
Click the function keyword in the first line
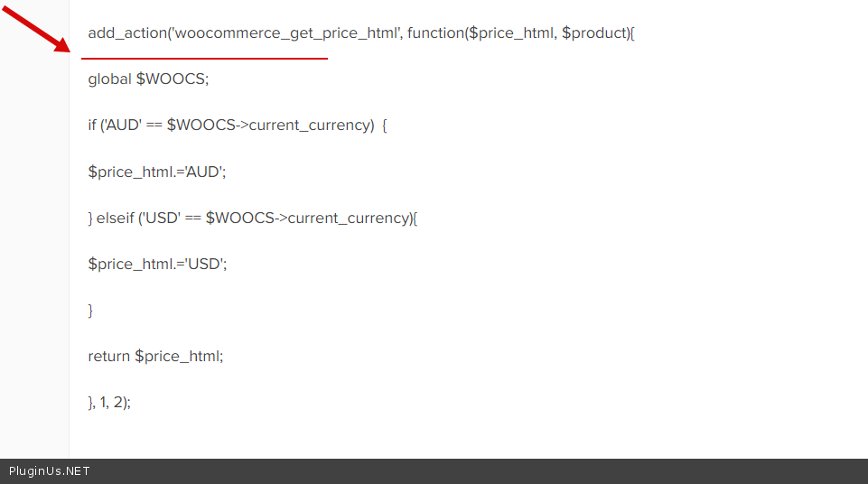437,33
